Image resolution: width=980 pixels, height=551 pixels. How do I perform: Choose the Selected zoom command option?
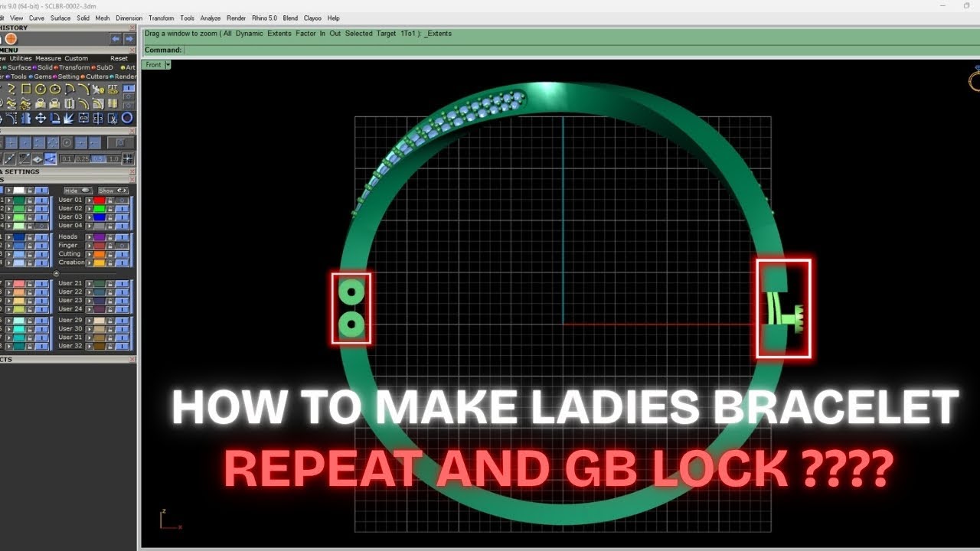[358, 34]
